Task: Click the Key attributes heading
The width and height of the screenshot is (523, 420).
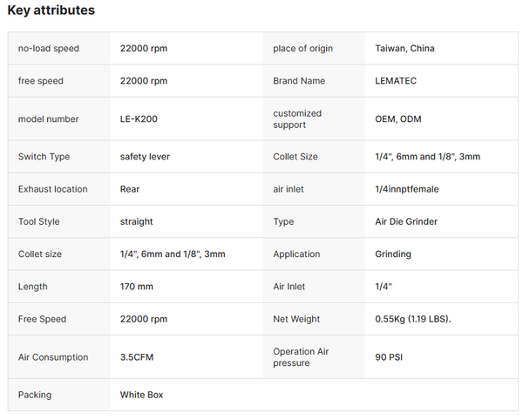Action: [51, 10]
